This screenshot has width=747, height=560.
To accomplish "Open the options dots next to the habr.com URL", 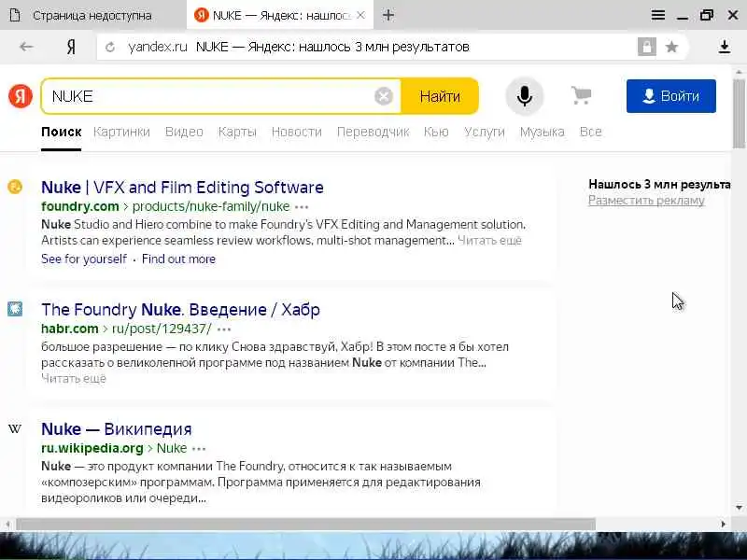I will tap(223, 329).
